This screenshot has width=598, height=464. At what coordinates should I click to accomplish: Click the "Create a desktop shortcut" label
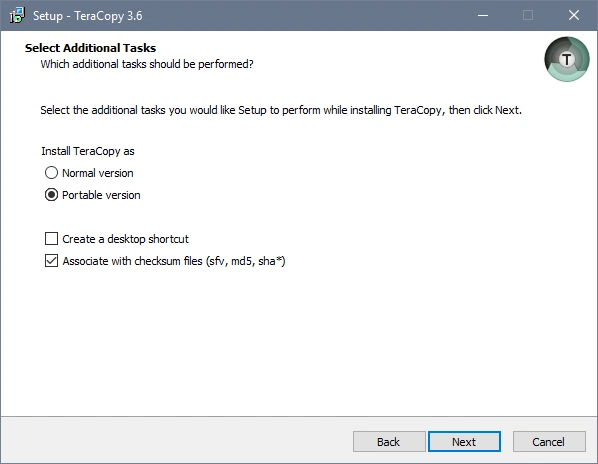pos(125,239)
